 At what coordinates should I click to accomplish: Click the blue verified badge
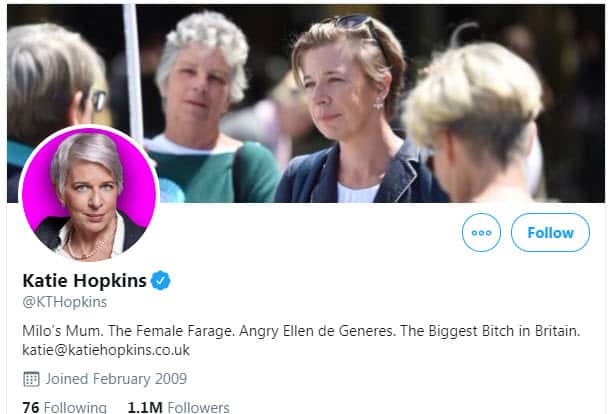(160, 281)
